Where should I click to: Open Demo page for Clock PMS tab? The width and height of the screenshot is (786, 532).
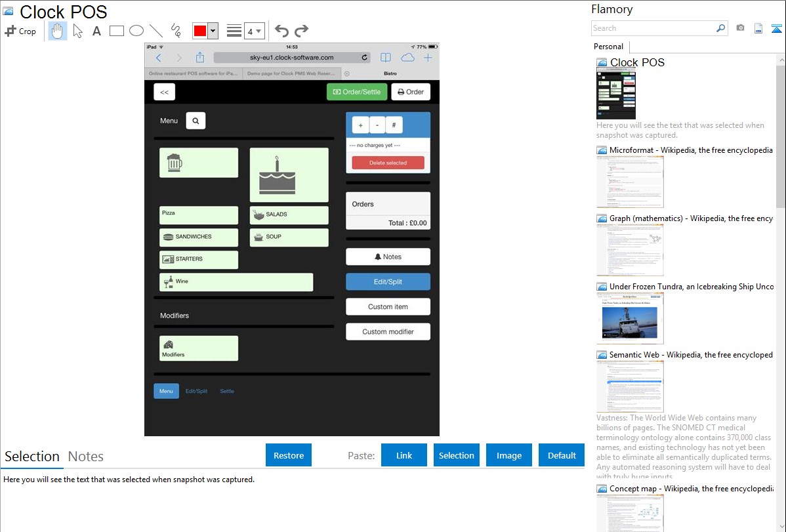(x=291, y=73)
